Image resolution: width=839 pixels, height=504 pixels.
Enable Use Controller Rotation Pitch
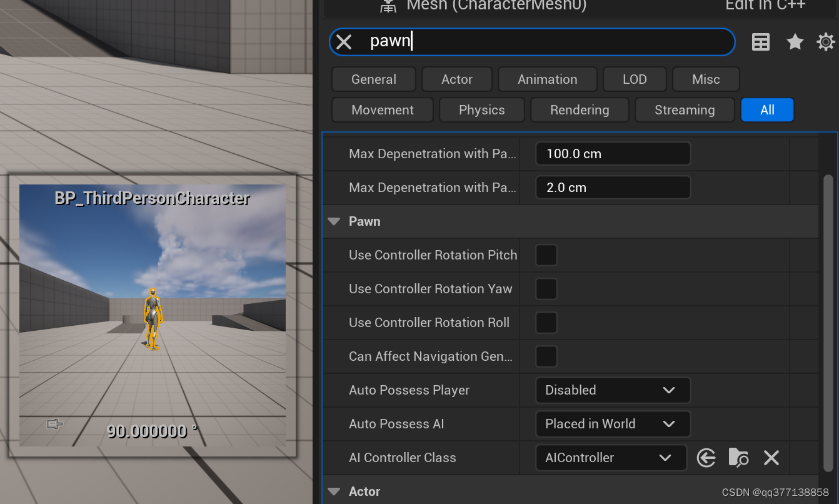pos(545,255)
